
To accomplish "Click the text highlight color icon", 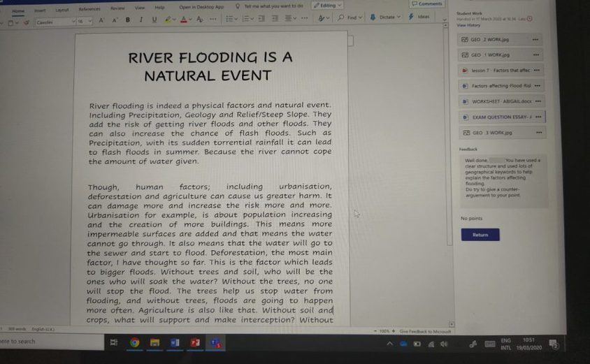I will click(168, 20).
